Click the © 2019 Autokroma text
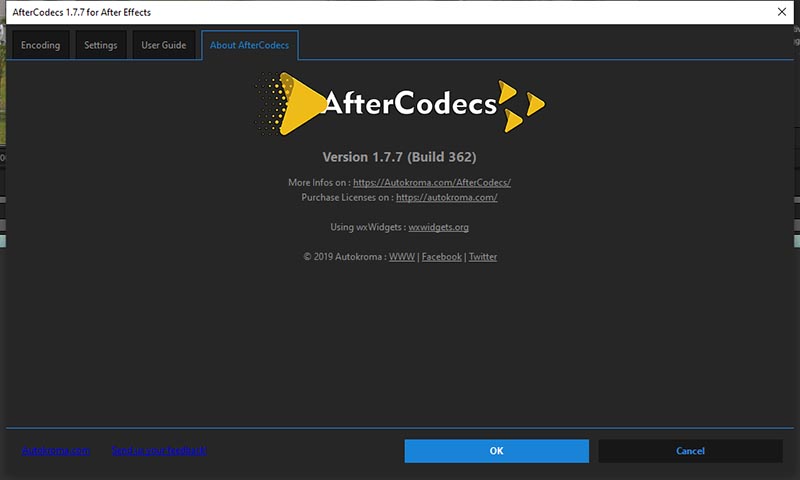Image resolution: width=800 pixels, height=480 pixels. (x=344, y=257)
